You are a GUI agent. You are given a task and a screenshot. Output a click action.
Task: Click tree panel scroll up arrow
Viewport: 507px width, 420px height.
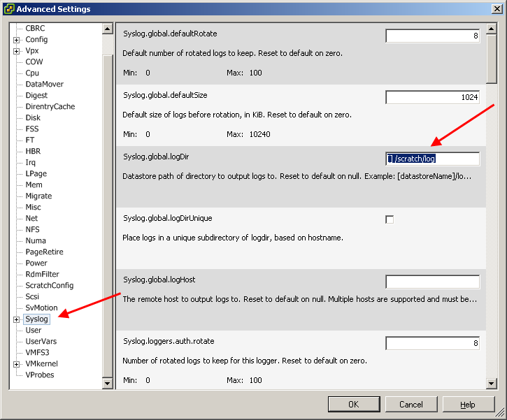coord(108,29)
